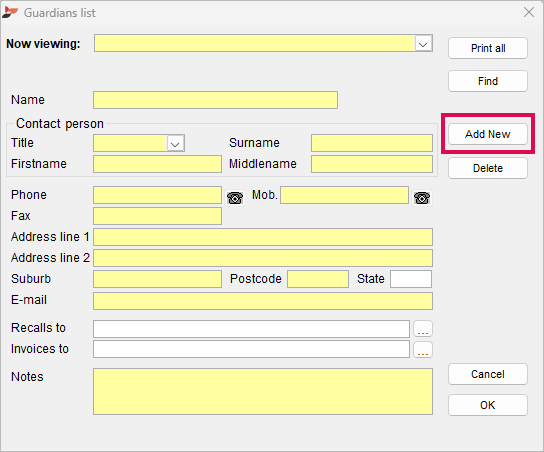Focus the E-mail input field
The height and width of the screenshot is (452, 544).
coord(263,301)
